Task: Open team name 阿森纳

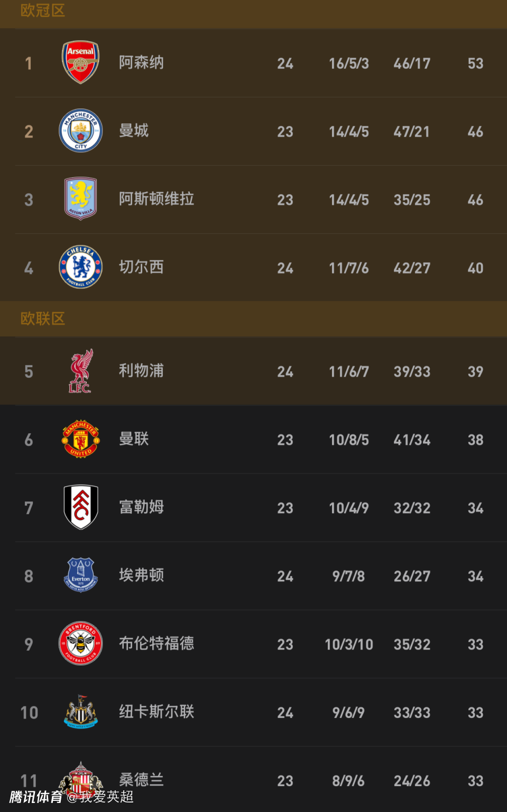Action: click(x=141, y=62)
